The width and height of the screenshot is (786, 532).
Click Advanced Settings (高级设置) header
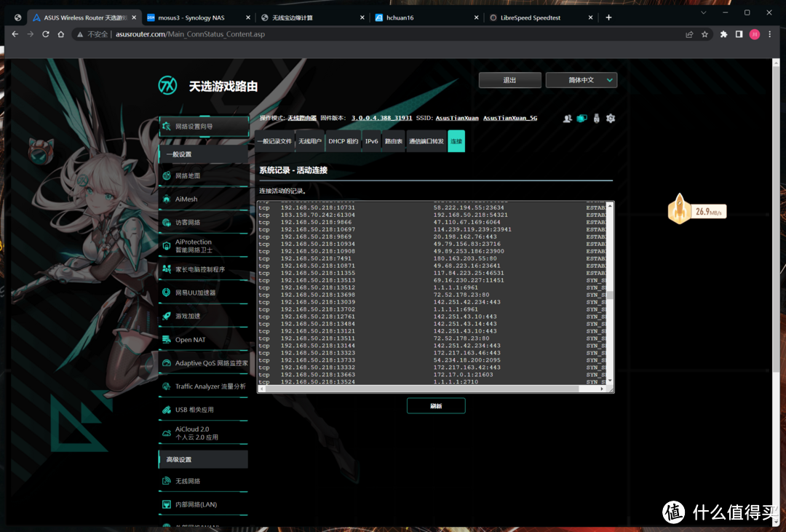pos(203,459)
